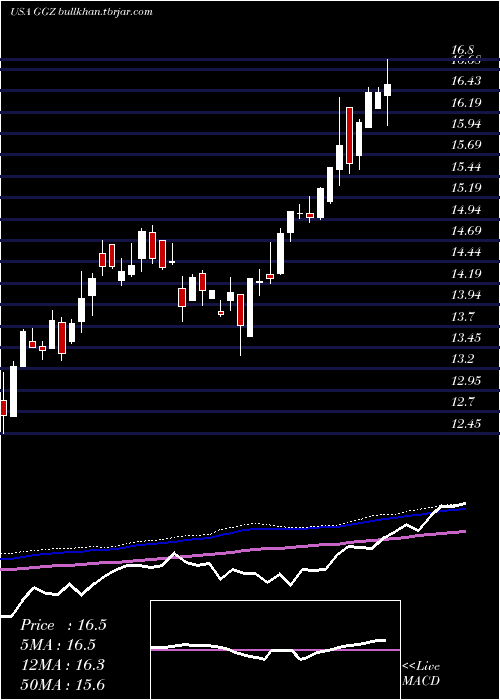Click the MACD inset chart panel

pyautogui.click(x=275, y=650)
